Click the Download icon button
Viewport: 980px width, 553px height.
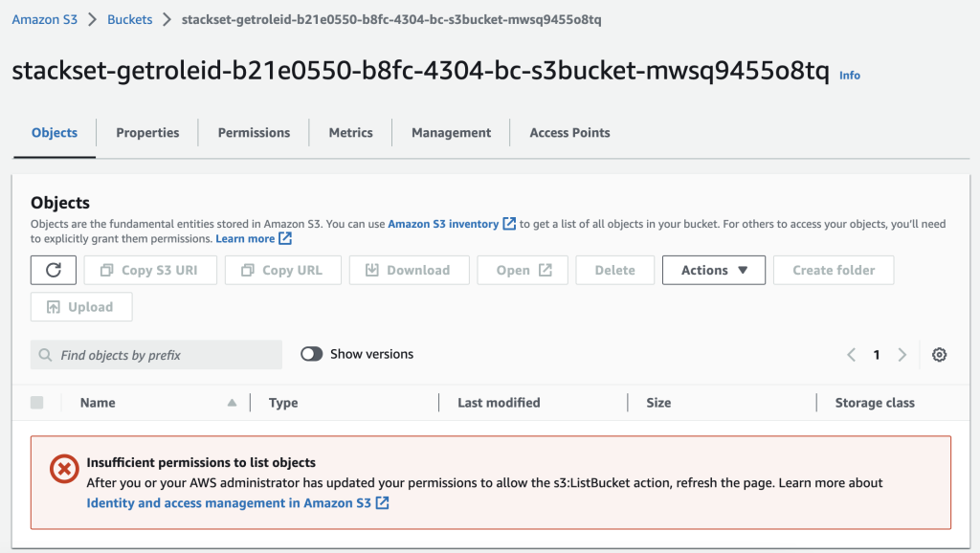point(409,270)
